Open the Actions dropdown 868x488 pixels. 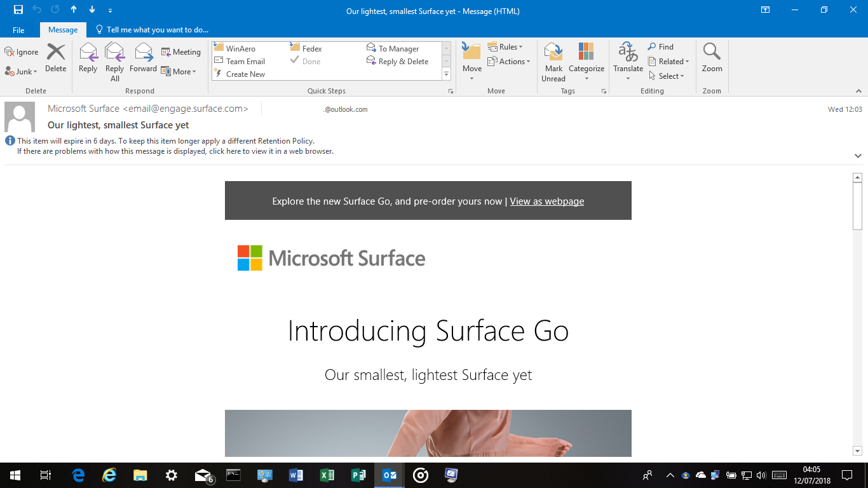pos(509,62)
